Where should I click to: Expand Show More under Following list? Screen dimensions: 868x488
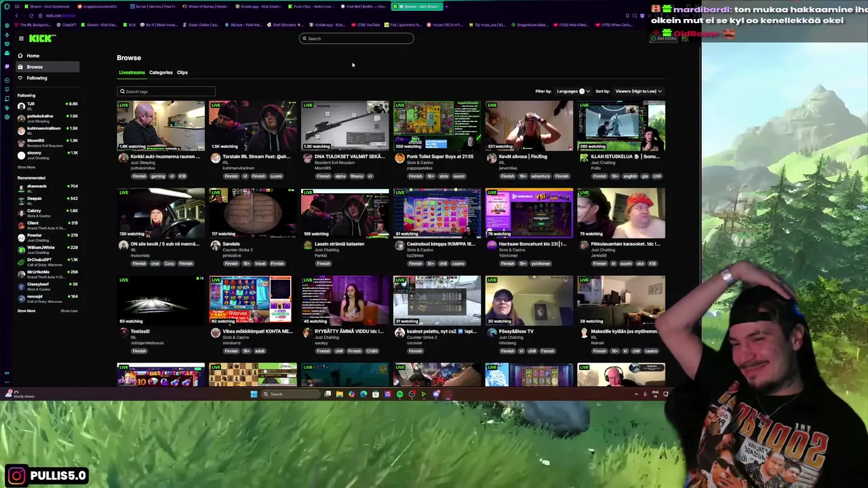click(26, 167)
